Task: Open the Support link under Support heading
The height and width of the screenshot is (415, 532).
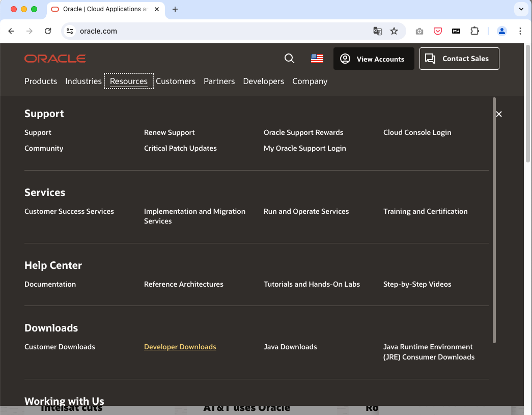Action: pyautogui.click(x=38, y=132)
